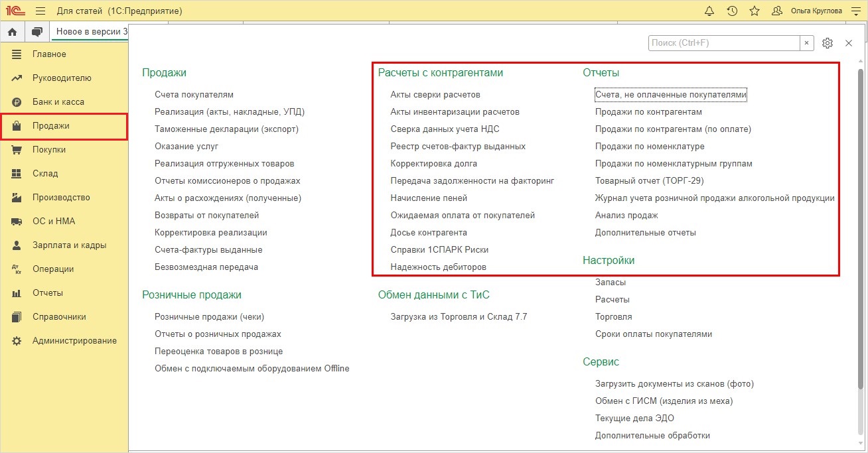Open Отчеты комиссионеров о продажах
Image resolution: width=868 pixels, height=453 pixels.
click(228, 181)
